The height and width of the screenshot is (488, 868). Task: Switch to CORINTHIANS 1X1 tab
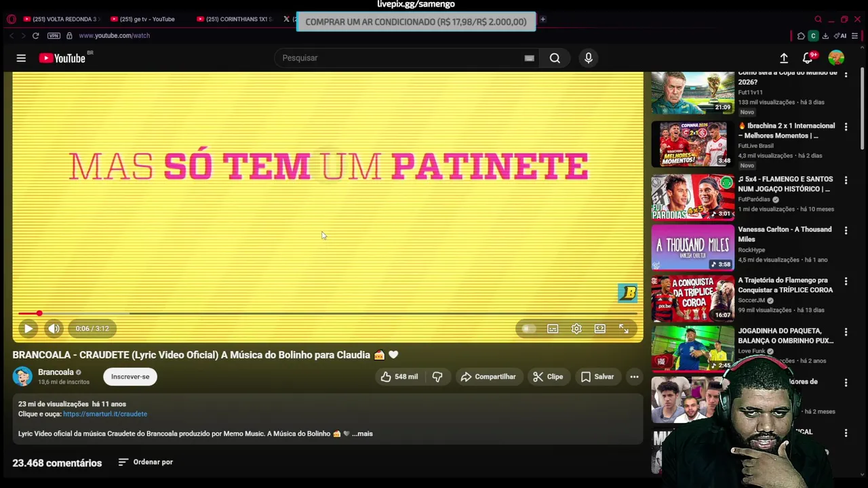pos(234,19)
